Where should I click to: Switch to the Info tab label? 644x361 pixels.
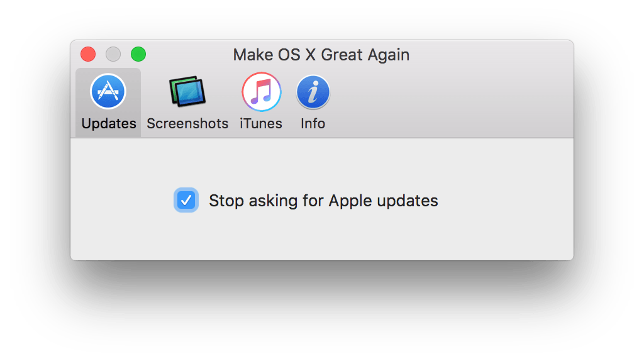point(313,124)
